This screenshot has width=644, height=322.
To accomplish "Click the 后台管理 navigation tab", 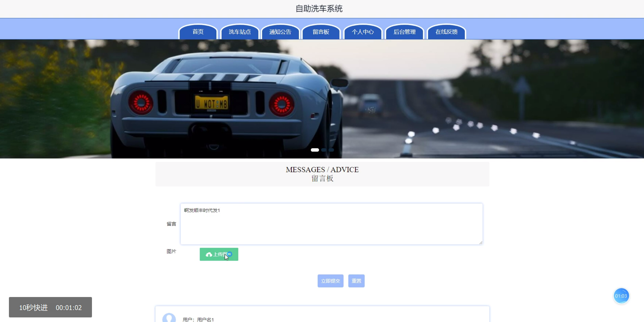I will (405, 32).
